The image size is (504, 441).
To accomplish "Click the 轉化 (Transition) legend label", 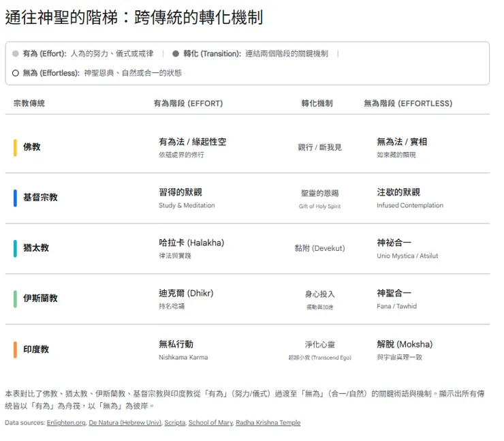I will click(x=212, y=53).
